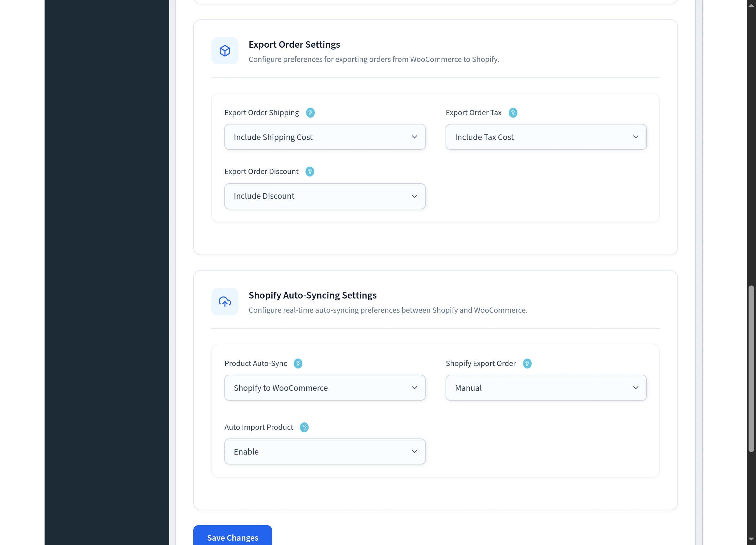Click the Export Order Tax label
This screenshot has height=545, width=756.
pyautogui.click(x=473, y=113)
